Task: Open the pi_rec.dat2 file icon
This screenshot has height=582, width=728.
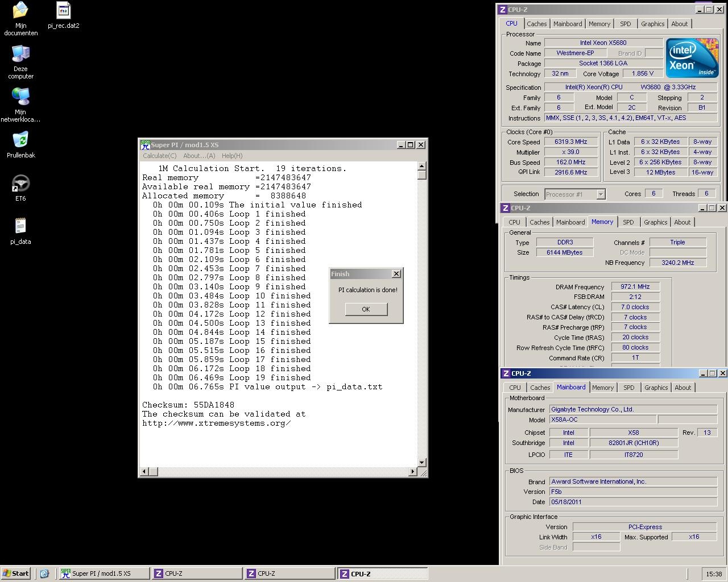Action: click(63, 11)
